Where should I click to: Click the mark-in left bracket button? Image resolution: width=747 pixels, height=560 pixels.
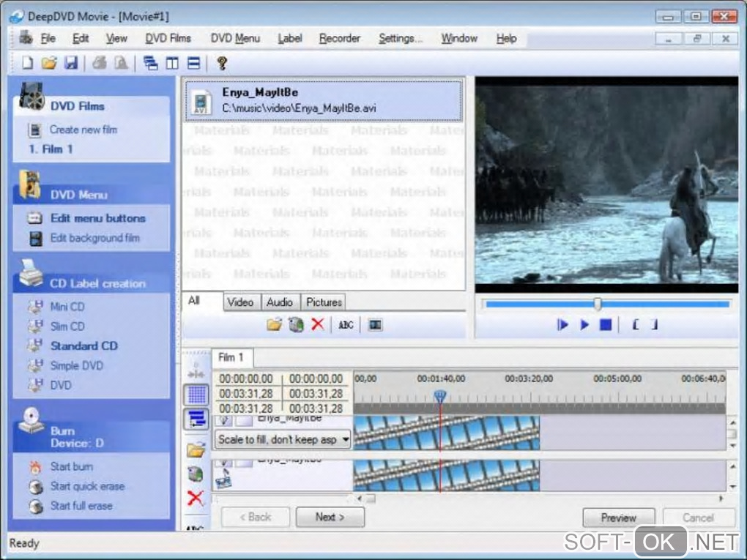click(x=636, y=325)
